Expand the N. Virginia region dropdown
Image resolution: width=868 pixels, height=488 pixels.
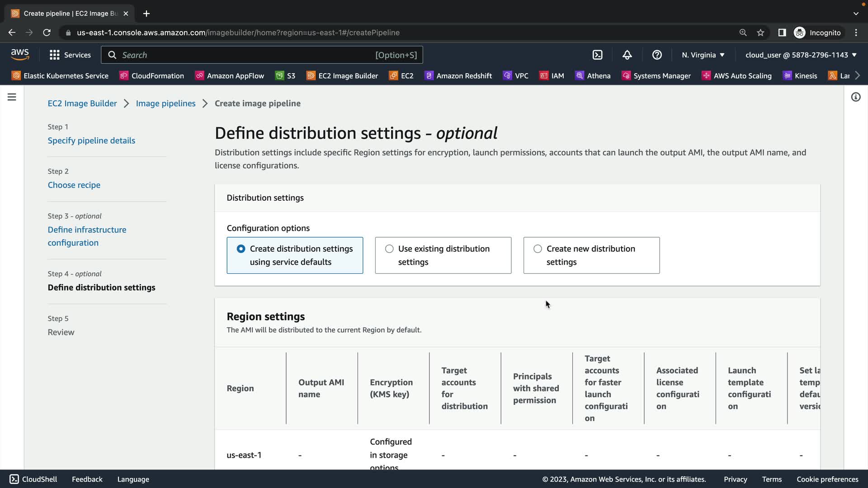[703, 55]
